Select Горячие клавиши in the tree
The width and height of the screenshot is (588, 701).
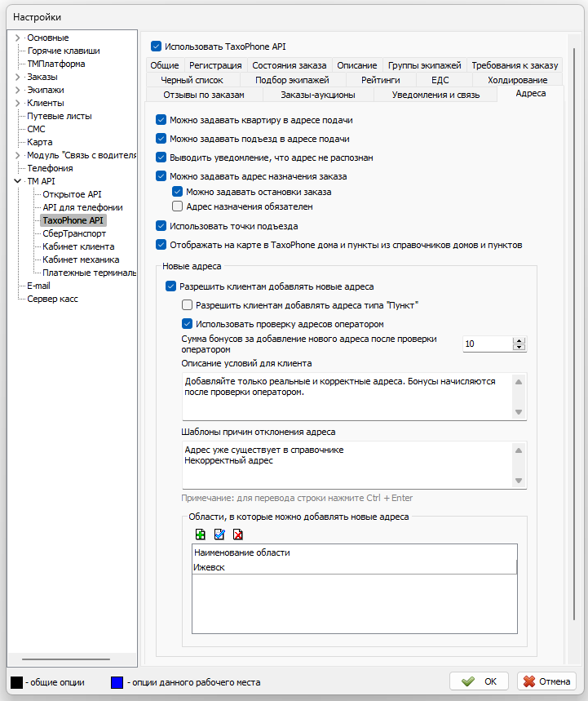64,51
